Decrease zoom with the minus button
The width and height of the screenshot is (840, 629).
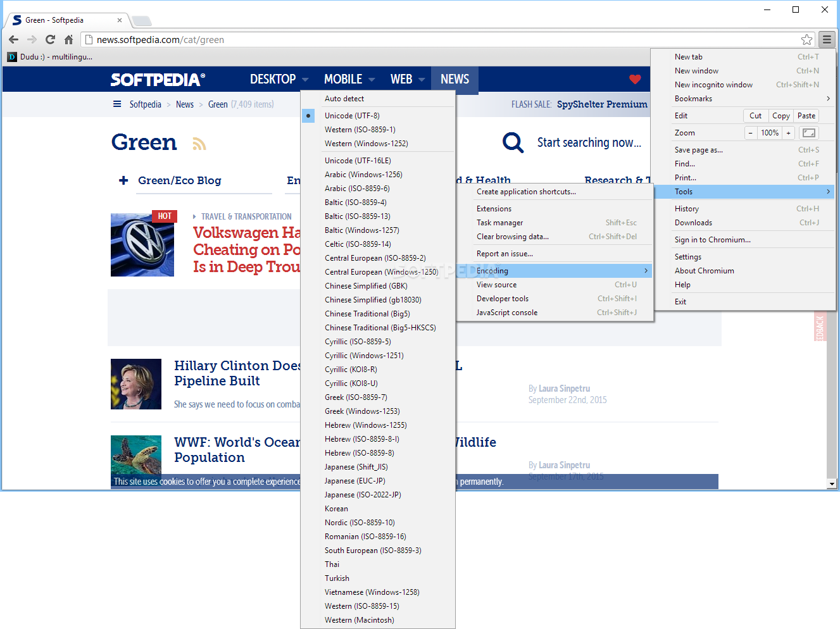751,133
